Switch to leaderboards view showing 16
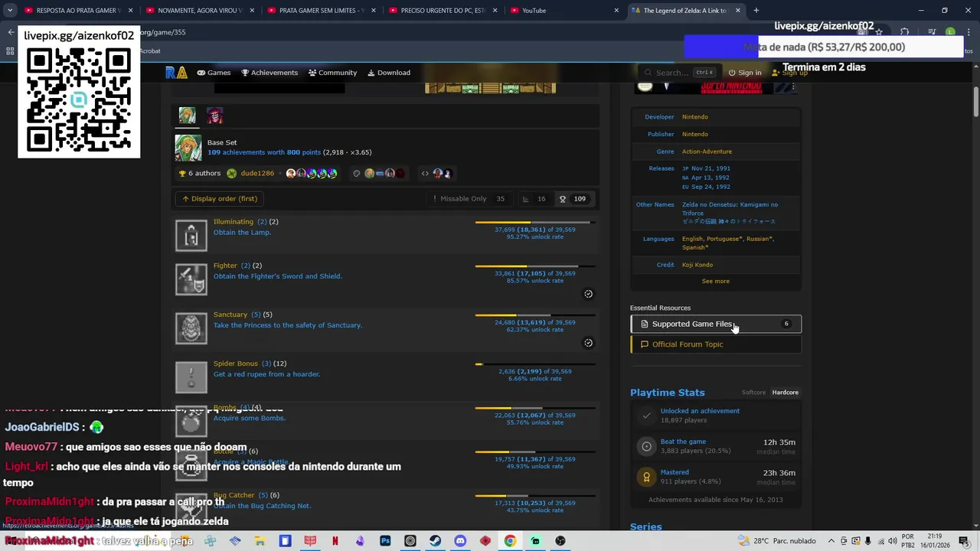The height and width of the screenshot is (551, 980). click(534, 199)
